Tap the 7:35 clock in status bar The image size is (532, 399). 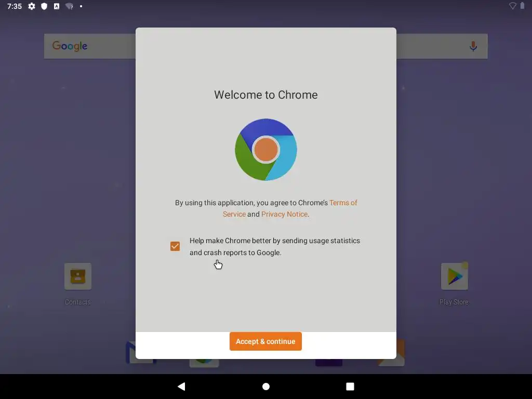coord(14,6)
